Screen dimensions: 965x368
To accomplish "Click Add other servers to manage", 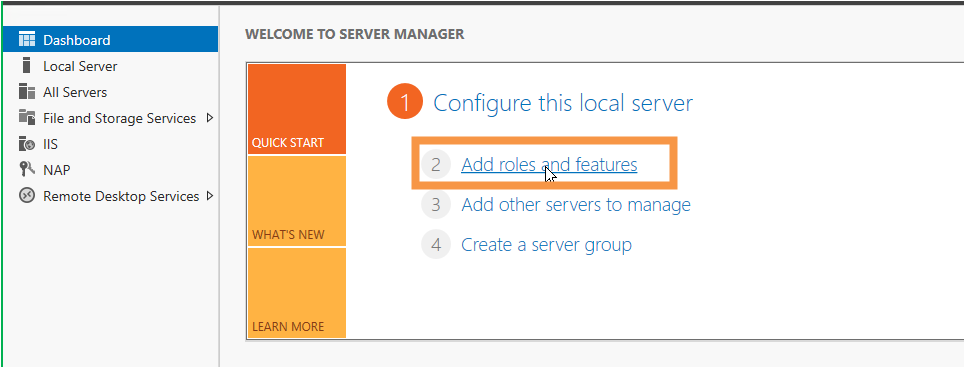I will (x=576, y=204).
